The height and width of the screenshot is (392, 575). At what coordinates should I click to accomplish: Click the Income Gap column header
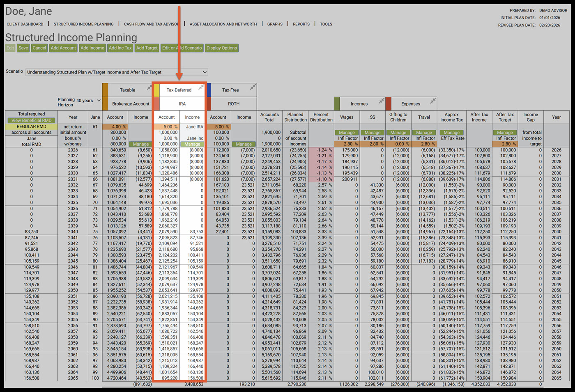pyautogui.click(x=531, y=117)
